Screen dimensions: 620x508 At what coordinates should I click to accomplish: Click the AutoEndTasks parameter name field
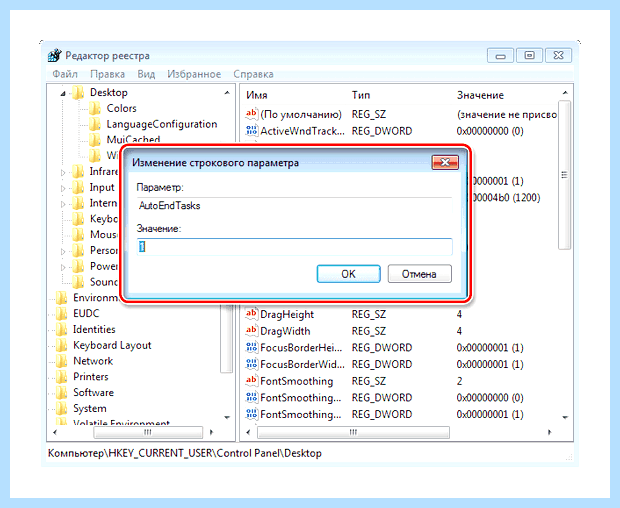click(x=295, y=206)
